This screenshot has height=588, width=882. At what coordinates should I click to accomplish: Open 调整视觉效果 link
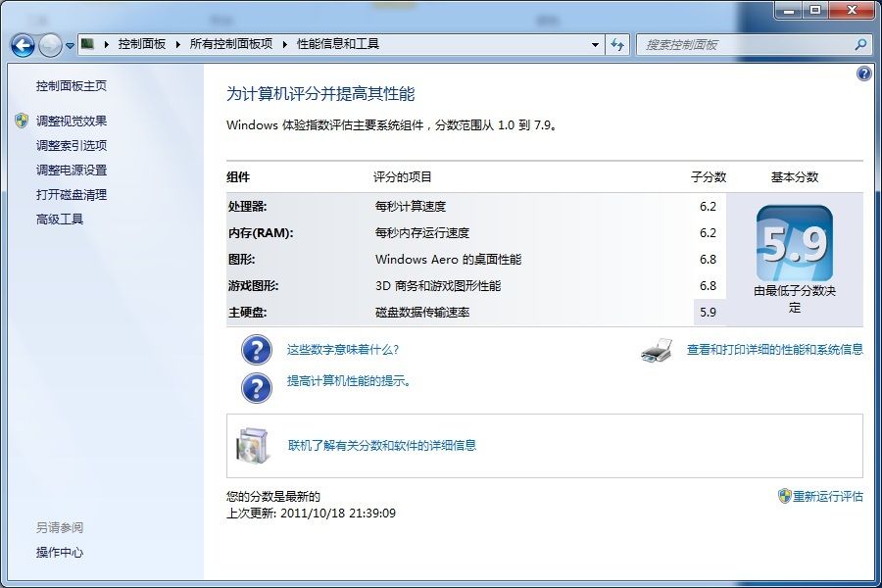[x=72, y=121]
